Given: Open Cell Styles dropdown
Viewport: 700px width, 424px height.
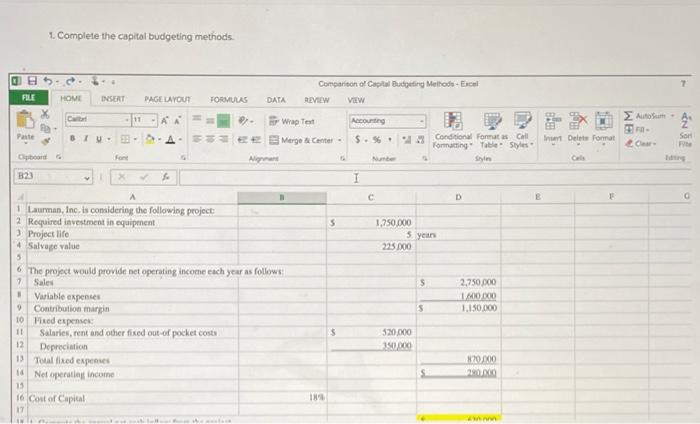Looking at the screenshot, I should [521, 130].
